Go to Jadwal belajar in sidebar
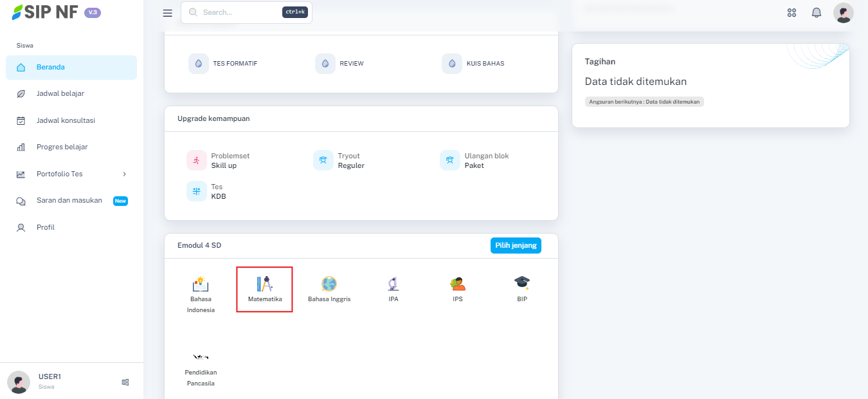The image size is (868, 399). click(x=60, y=93)
